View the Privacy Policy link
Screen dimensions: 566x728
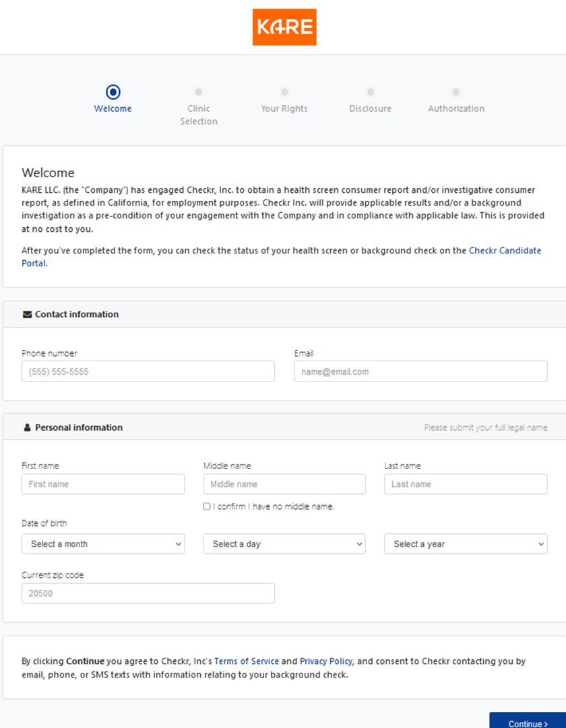(326, 661)
